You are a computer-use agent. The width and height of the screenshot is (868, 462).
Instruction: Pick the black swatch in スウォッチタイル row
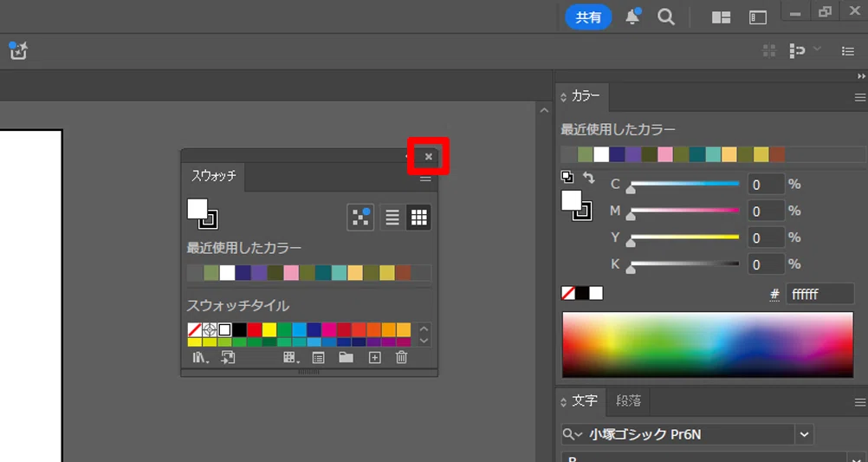(x=239, y=330)
